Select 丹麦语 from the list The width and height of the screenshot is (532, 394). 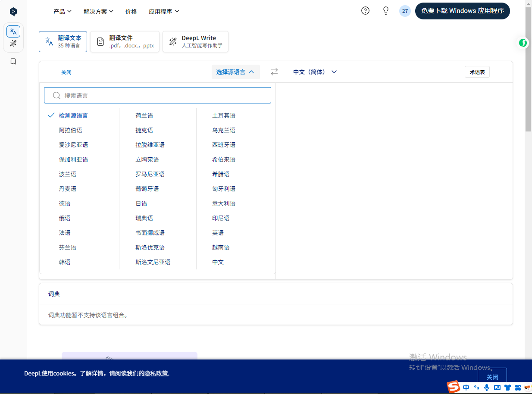pyautogui.click(x=68, y=189)
